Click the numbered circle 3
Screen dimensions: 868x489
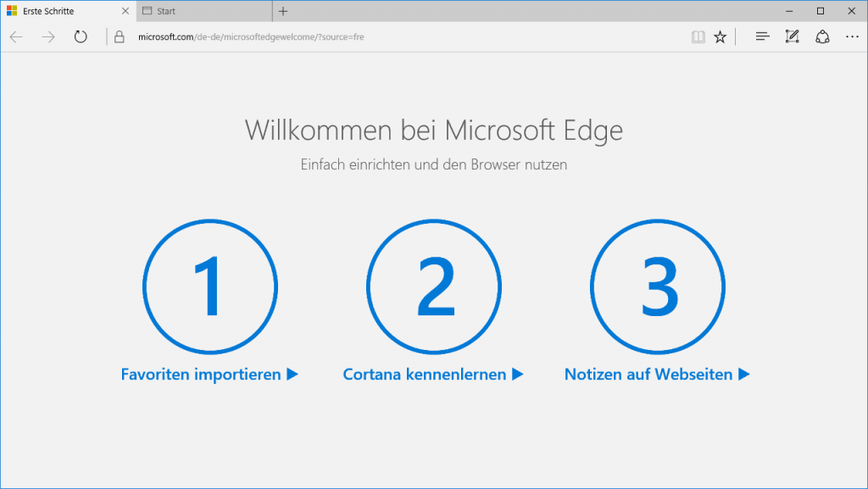coord(658,286)
